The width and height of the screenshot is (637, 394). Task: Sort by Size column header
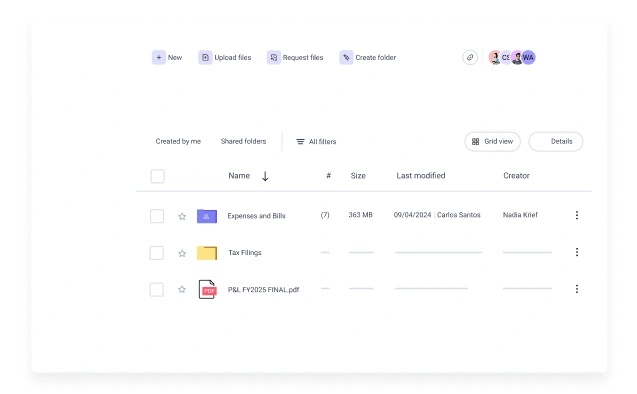[x=358, y=176]
